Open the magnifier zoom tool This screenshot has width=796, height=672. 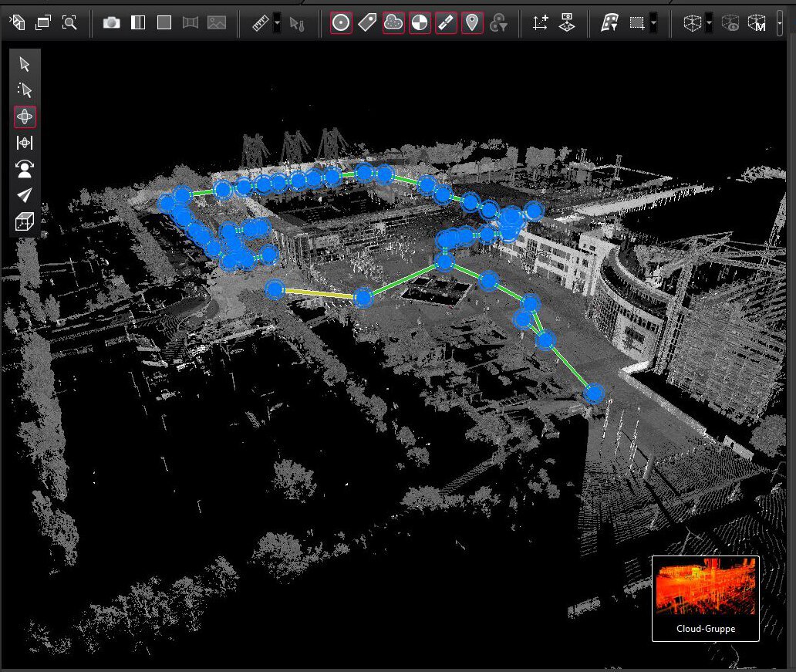(x=69, y=22)
